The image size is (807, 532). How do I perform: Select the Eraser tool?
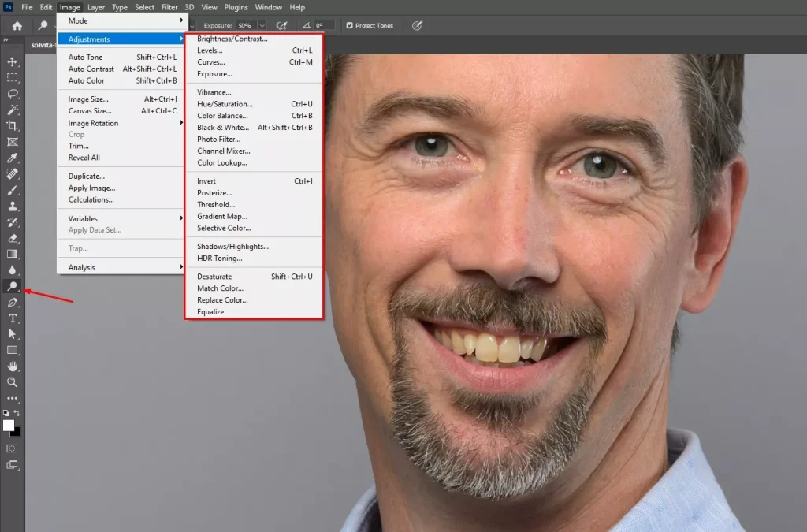point(11,238)
